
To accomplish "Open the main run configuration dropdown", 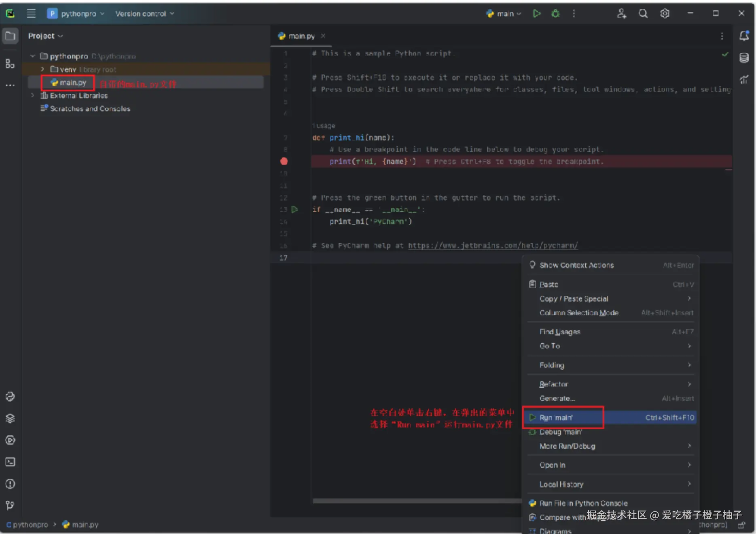I will coord(504,14).
